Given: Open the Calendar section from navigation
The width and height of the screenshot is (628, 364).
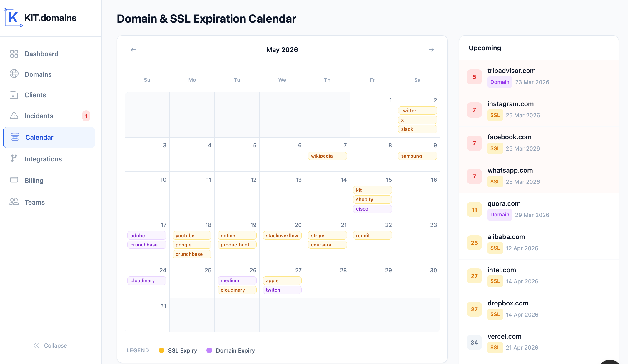Looking at the screenshot, I should (39, 137).
